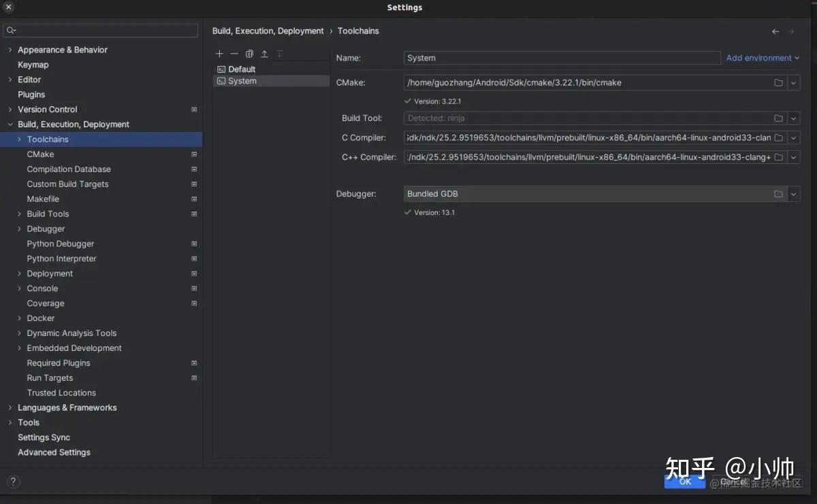Open Toolchains breadcrumb at the top
This screenshot has height=504, width=817.
pyautogui.click(x=357, y=31)
